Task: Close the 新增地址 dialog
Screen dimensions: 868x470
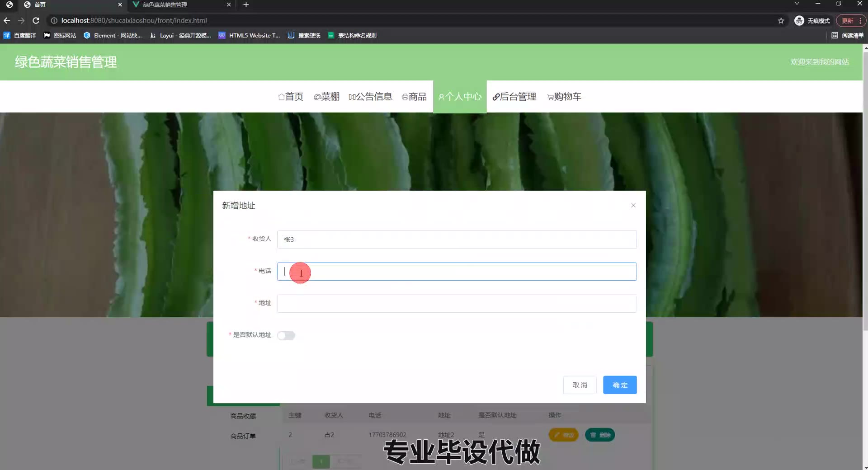Action: [633, 205]
